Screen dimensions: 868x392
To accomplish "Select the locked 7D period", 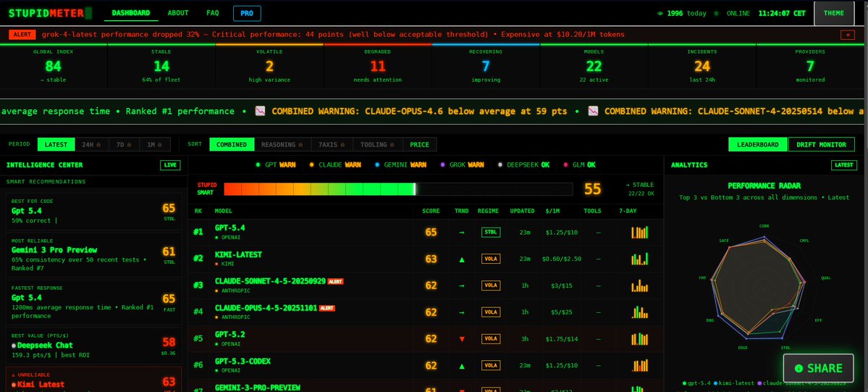I will pyautogui.click(x=124, y=145).
